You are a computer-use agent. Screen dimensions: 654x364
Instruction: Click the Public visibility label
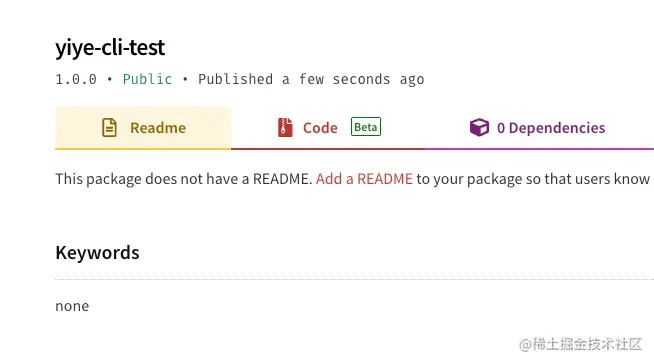(x=147, y=79)
